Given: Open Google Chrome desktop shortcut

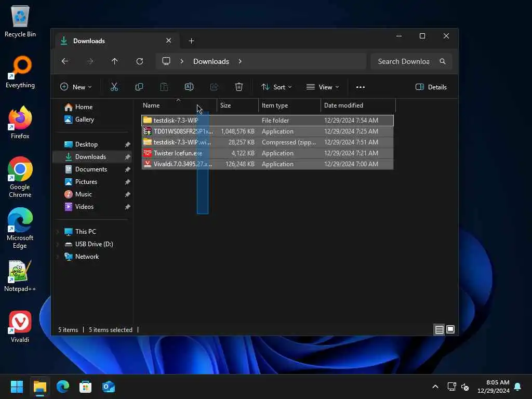Looking at the screenshot, I should [20, 178].
